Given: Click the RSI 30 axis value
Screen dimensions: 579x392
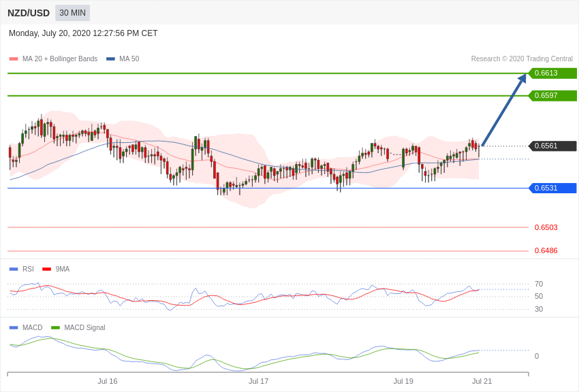Looking at the screenshot, I should pos(539,309).
